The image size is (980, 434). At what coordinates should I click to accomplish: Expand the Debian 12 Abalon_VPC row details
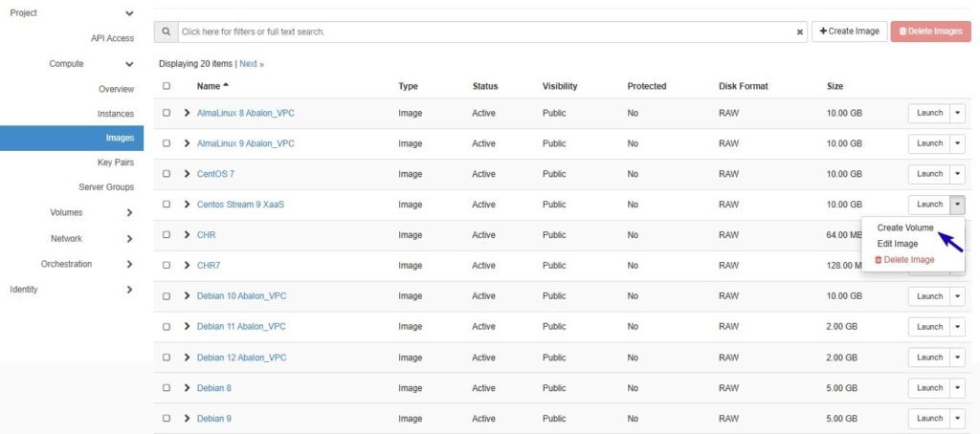pyautogui.click(x=187, y=358)
